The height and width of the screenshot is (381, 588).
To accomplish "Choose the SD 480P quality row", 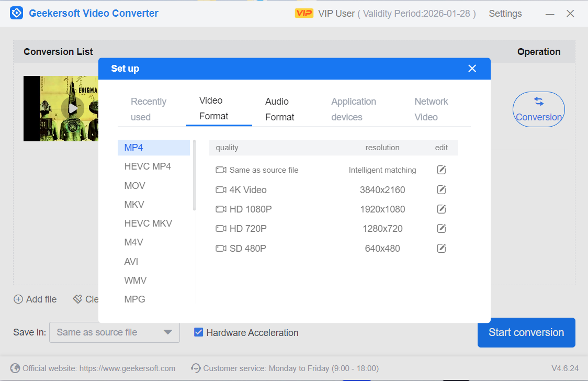I will [333, 248].
